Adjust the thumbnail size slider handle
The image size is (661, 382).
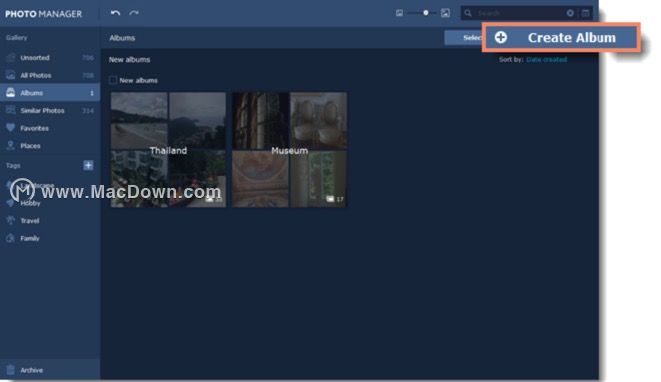tap(426, 13)
